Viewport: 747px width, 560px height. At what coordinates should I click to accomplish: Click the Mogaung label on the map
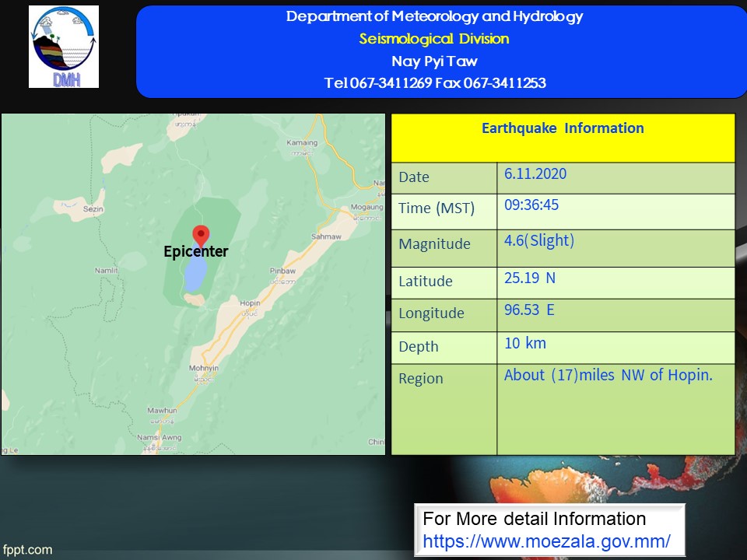point(366,208)
